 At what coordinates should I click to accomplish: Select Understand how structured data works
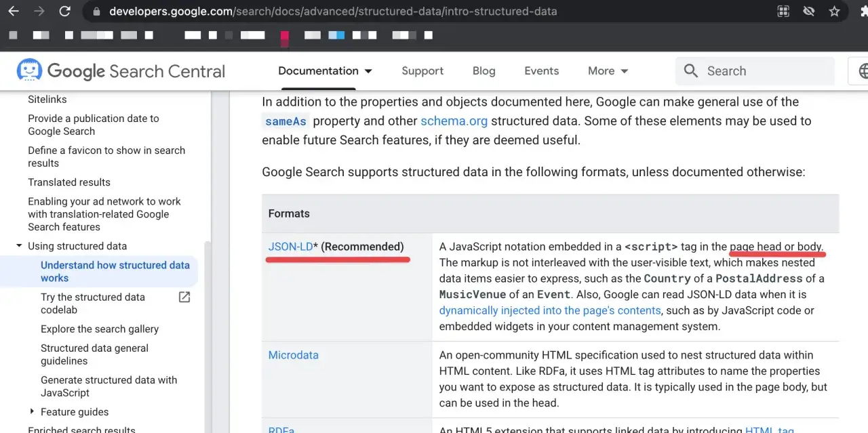pyautogui.click(x=115, y=271)
